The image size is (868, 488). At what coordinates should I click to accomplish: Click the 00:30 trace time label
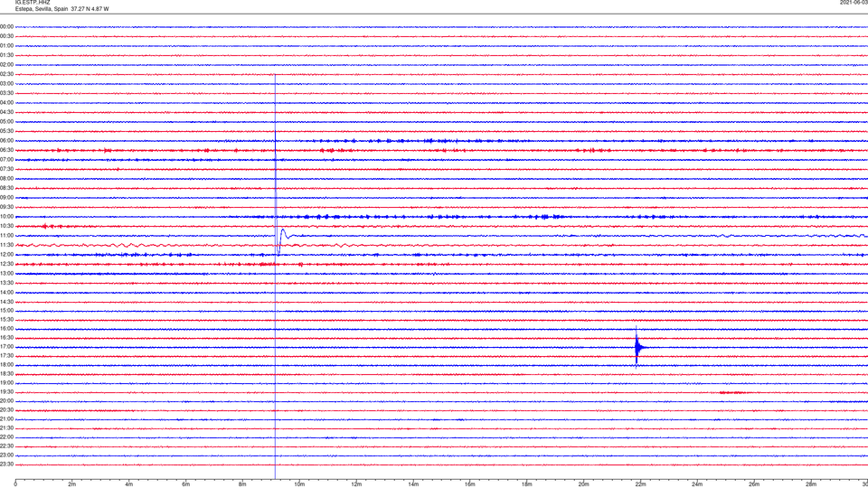click(x=6, y=36)
